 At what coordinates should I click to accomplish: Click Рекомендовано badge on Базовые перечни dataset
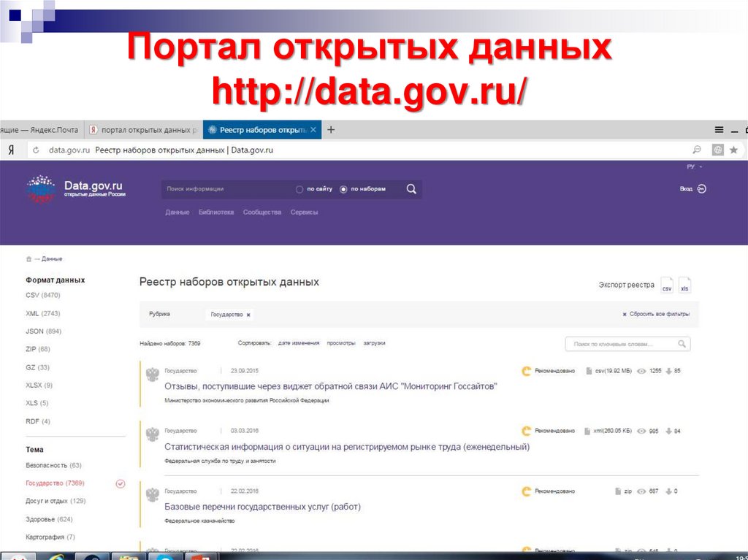pos(548,491)
